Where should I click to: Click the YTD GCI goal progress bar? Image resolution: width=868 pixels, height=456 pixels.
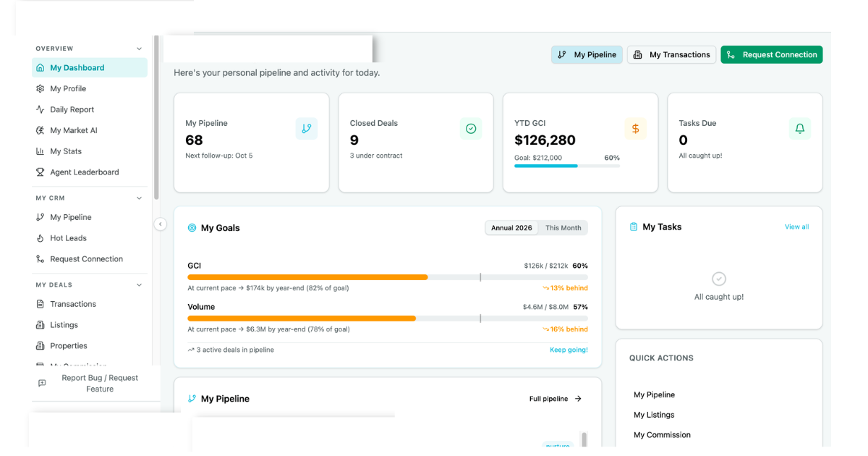[x=567, y=166]
